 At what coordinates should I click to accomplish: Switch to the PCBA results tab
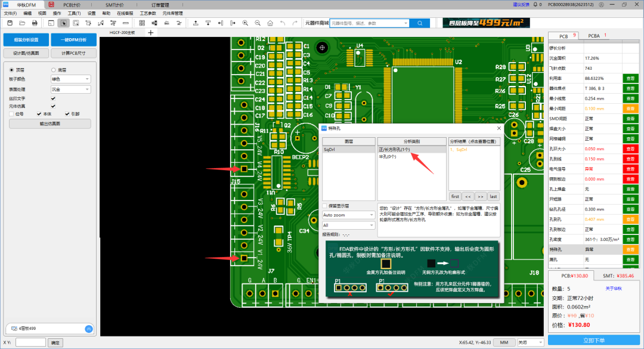point(594,36)
